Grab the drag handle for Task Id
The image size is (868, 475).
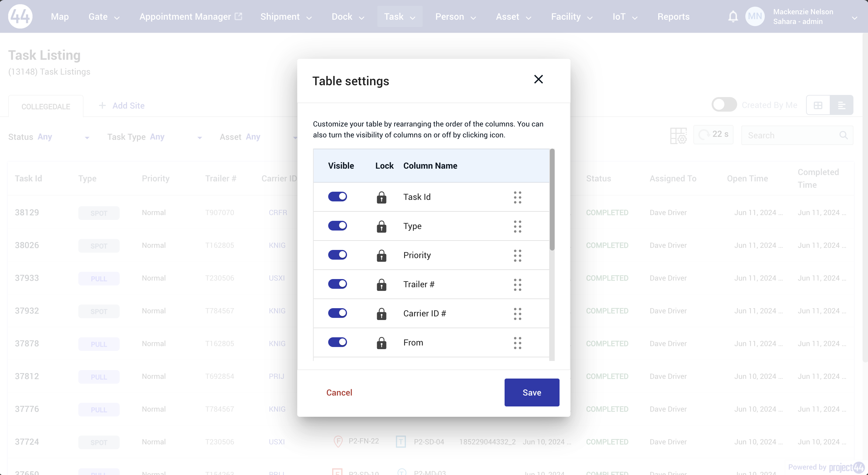point(518,197)
